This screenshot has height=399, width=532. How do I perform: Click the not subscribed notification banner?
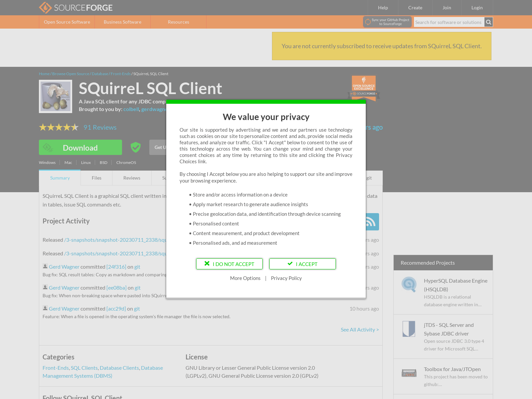(382, 46)
